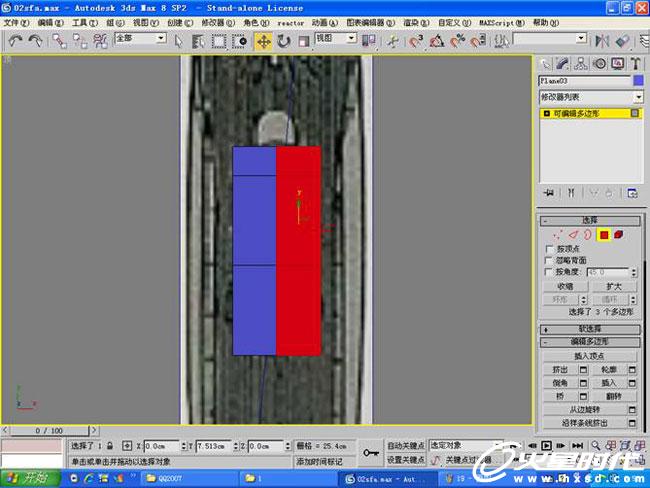Click the 扩大 button
The height and width of the screenshot is (488, 650).
click(x=614, y=286)
